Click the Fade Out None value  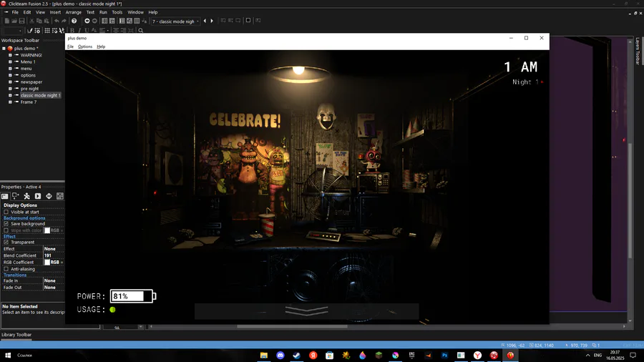pos(54,288)
